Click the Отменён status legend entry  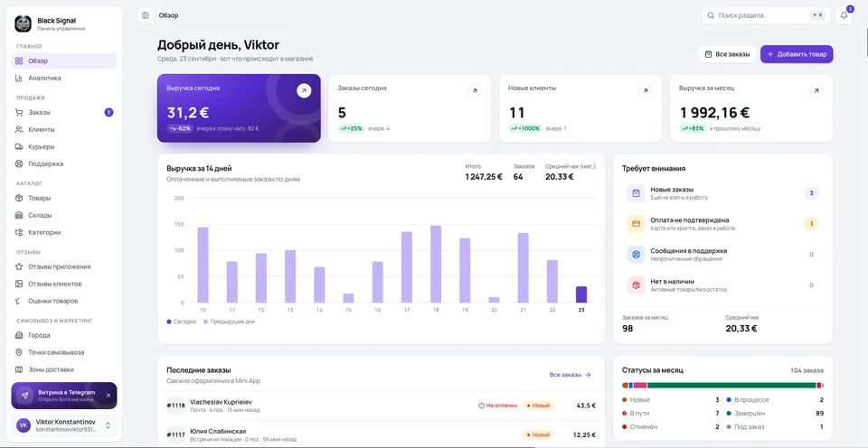(670, 427)
